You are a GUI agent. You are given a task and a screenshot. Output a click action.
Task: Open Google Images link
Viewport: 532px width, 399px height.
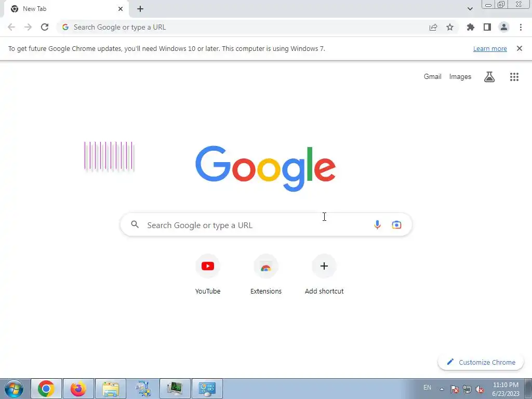pos(460,77)
